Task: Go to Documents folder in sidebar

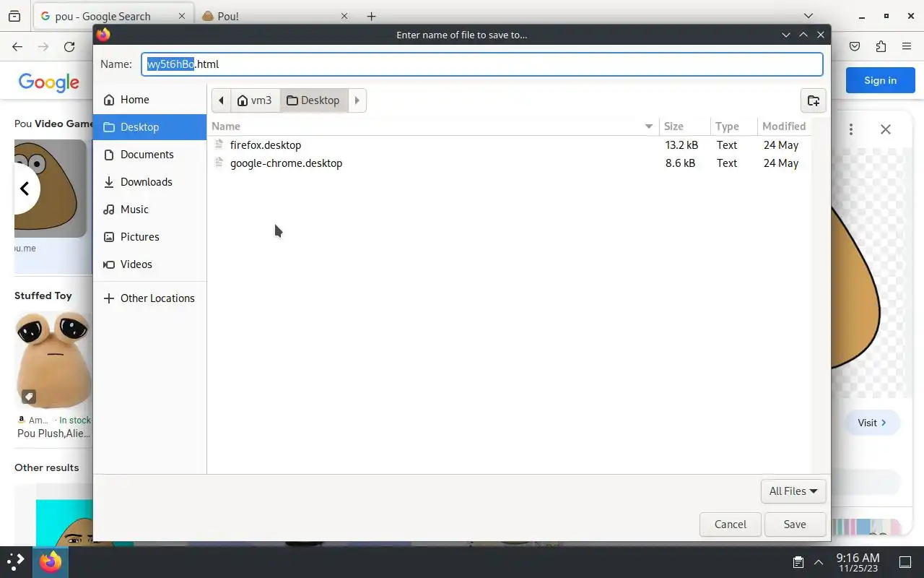Action: [149, 155]
